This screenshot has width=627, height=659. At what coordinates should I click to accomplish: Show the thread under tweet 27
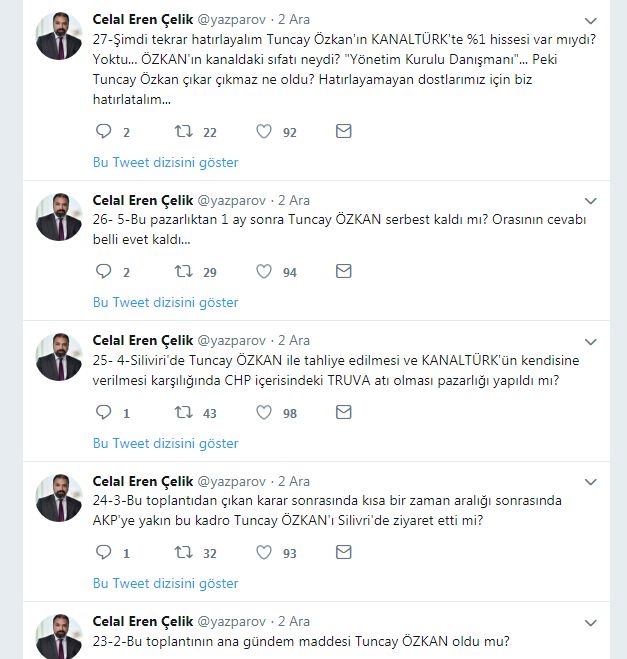coord(166,162)
